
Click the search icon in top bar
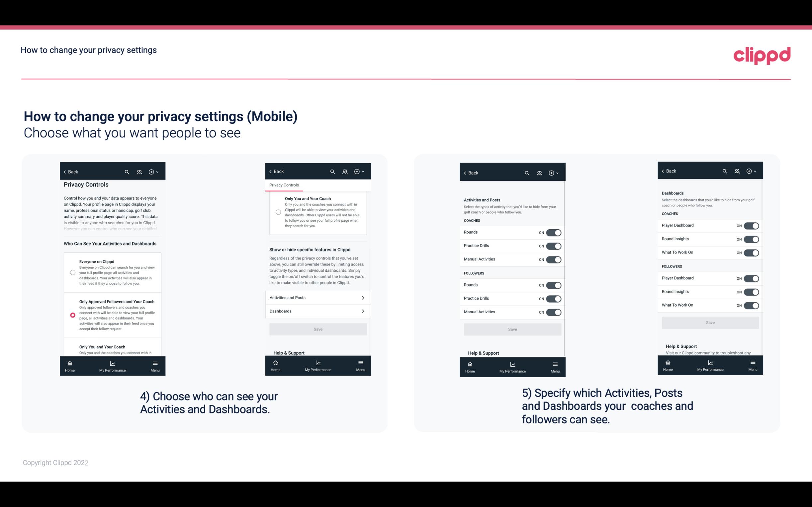click(128, 172)
